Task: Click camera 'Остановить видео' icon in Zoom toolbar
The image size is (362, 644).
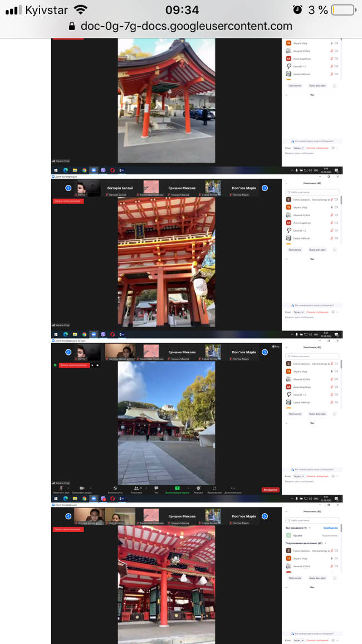Action: click(x=82, y=487)
